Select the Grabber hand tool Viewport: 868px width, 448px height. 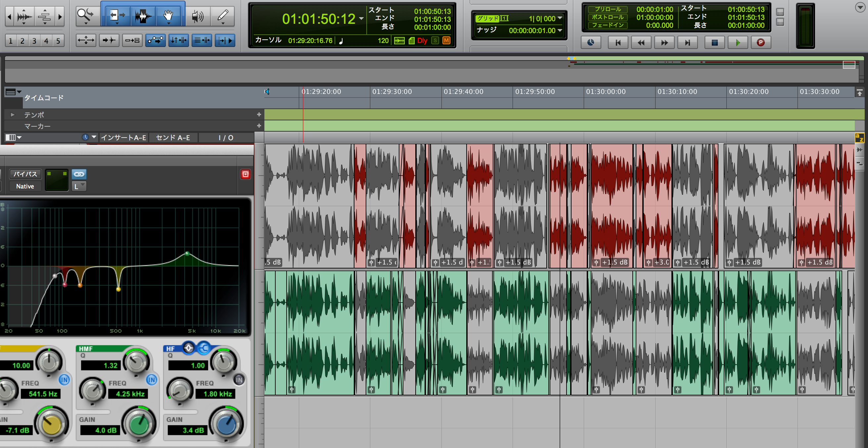tap(168, 16)
